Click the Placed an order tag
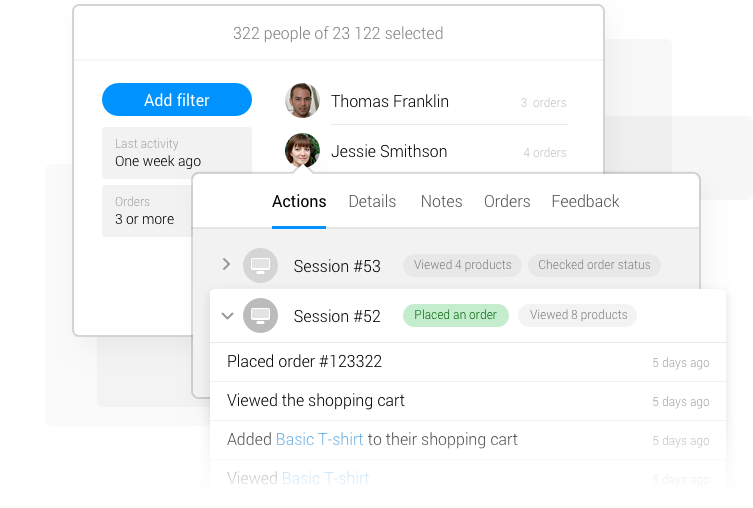This screenshot has height=508, width=753. pos(456,315)
